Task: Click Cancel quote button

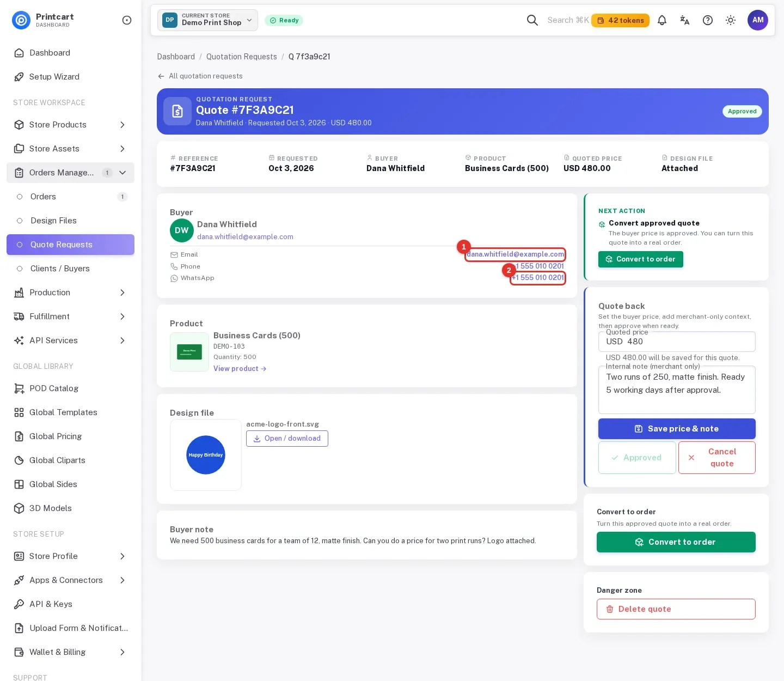Action: (x=716, y=458)
